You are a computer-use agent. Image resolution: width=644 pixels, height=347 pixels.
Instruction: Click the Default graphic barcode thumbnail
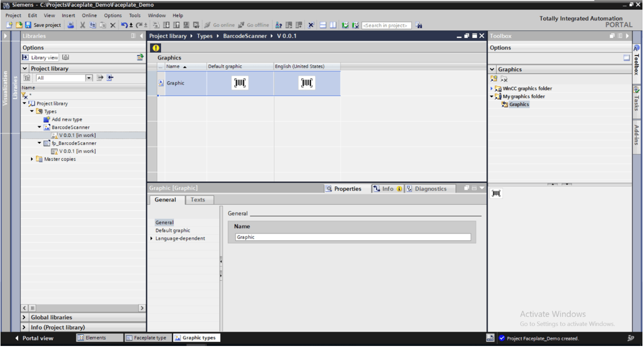[x=240, y=83]
